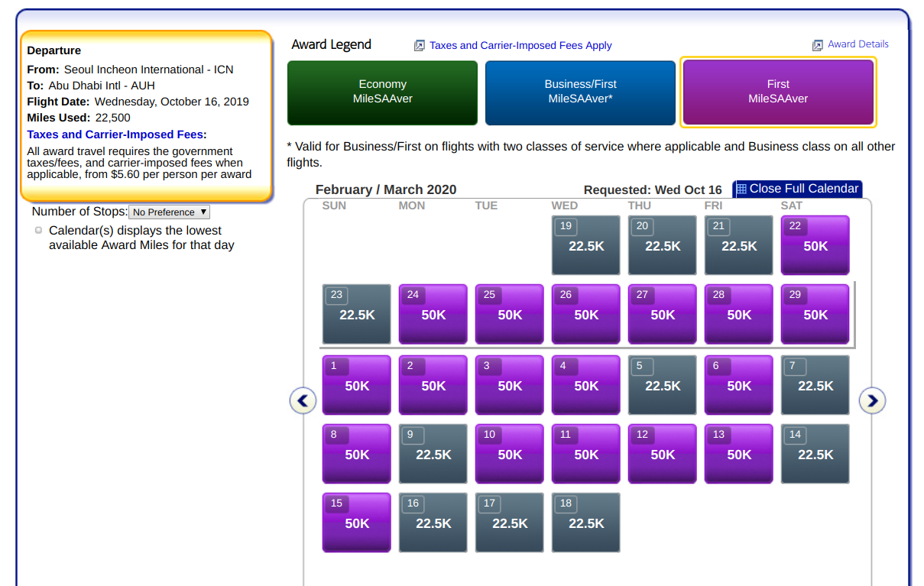Viewport: 924px width, 586px height.
Task: Click the previous month arrow icon
Action: tap(303, 400)
